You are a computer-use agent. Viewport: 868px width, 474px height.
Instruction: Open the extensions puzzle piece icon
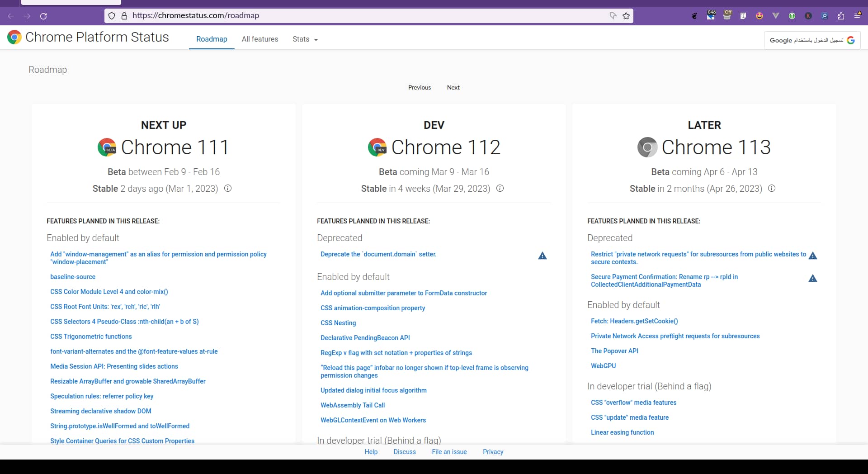841,16
